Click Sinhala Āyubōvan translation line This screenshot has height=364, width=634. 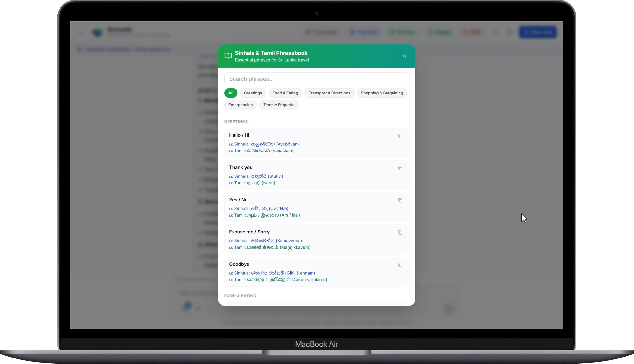(264, 144)
